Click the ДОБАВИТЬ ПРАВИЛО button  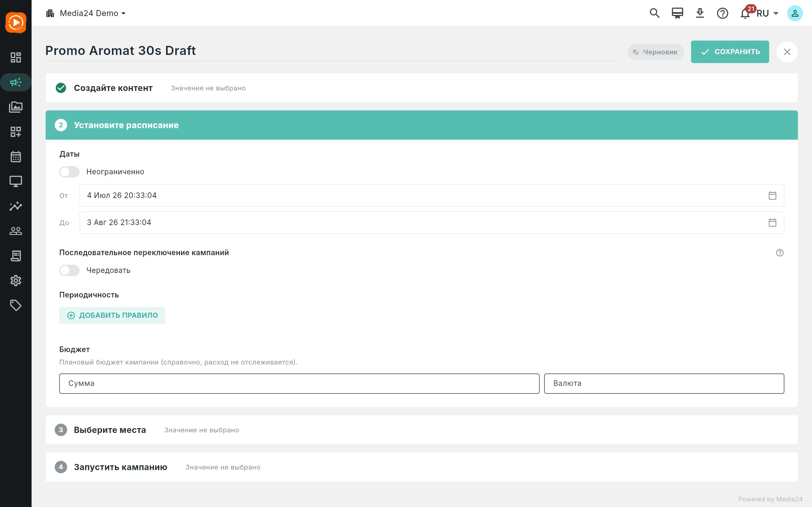(x=112, y=315)
